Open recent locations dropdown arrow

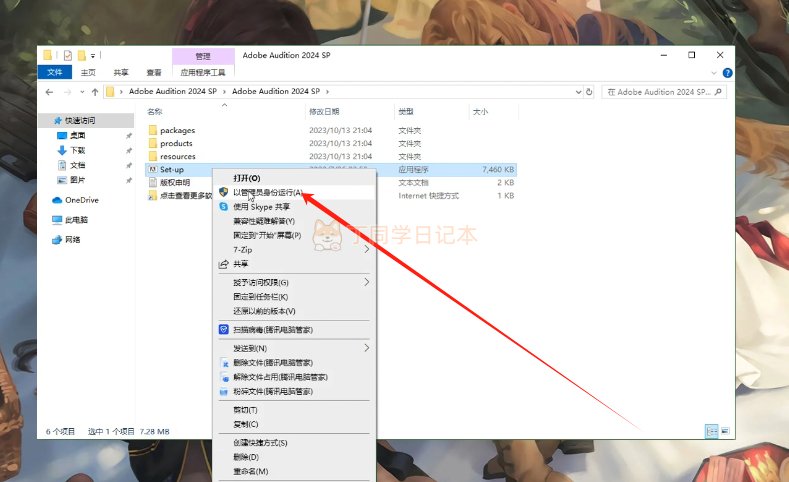point(82,92)
